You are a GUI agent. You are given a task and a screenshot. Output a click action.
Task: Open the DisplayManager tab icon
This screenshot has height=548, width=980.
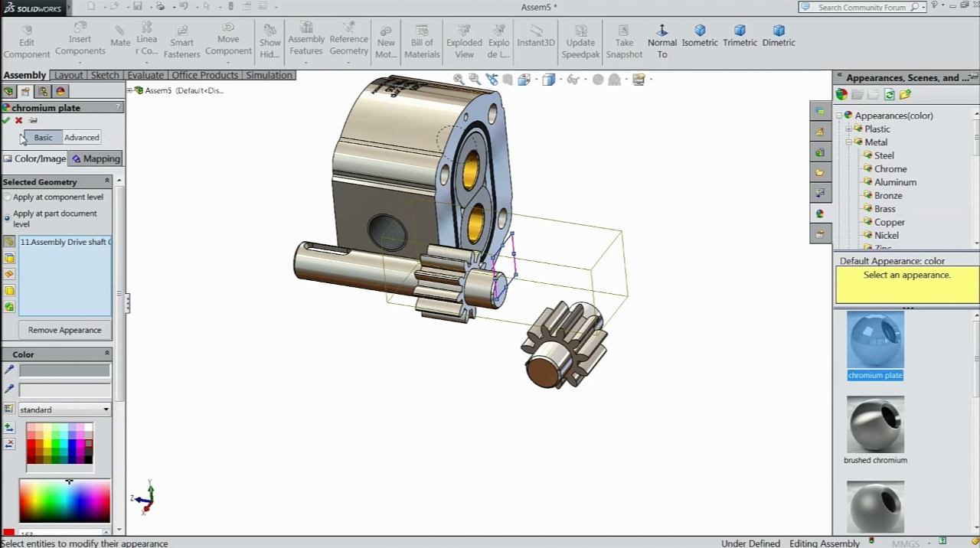point(60,91)
